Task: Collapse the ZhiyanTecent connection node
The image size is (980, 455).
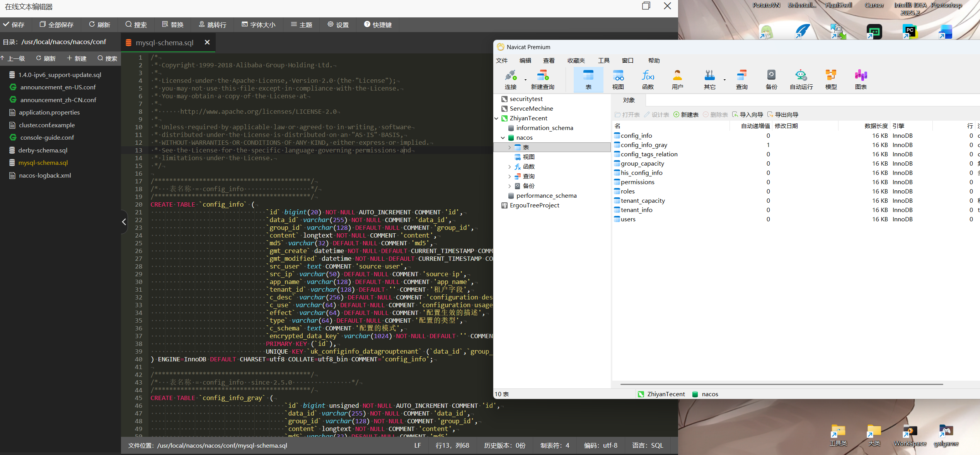Action: coord(496,118)
